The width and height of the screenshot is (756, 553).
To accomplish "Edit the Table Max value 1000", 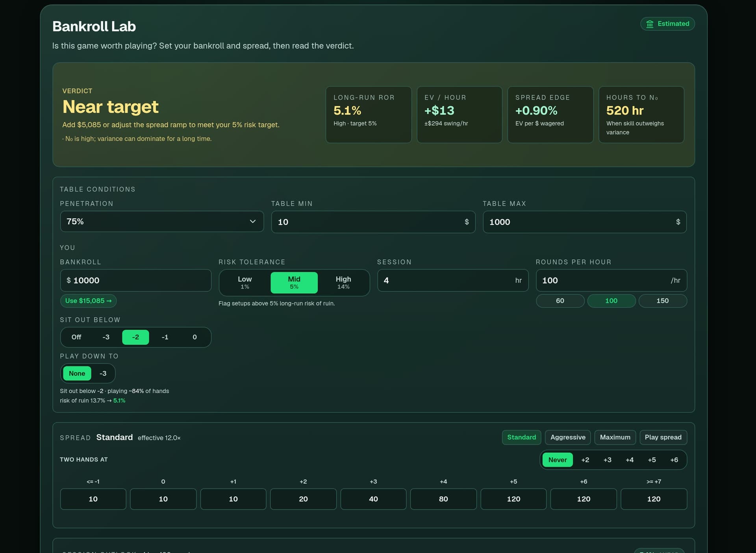I will (x=584, y=222).
